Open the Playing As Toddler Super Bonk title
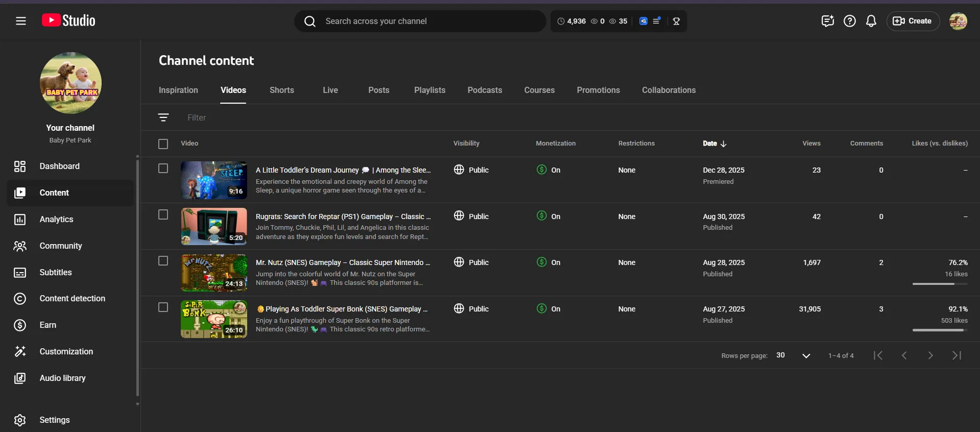The height and width of the screenshot is (432, 980). click(343, 309)
